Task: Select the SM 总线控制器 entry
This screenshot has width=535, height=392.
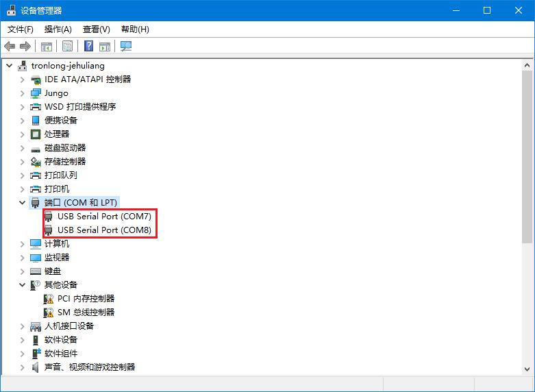Action: pyautogui.click(x=86, y=313)
